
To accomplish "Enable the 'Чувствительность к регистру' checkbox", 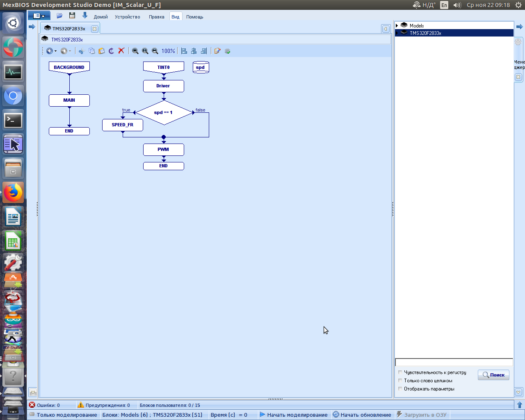I will pyautogui.click(x=400, y=372).
